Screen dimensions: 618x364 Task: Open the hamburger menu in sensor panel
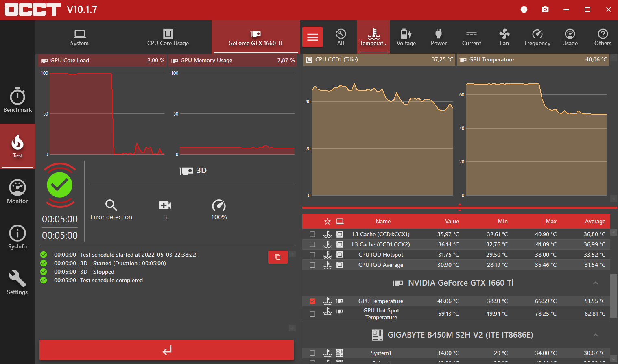[312, 37]
